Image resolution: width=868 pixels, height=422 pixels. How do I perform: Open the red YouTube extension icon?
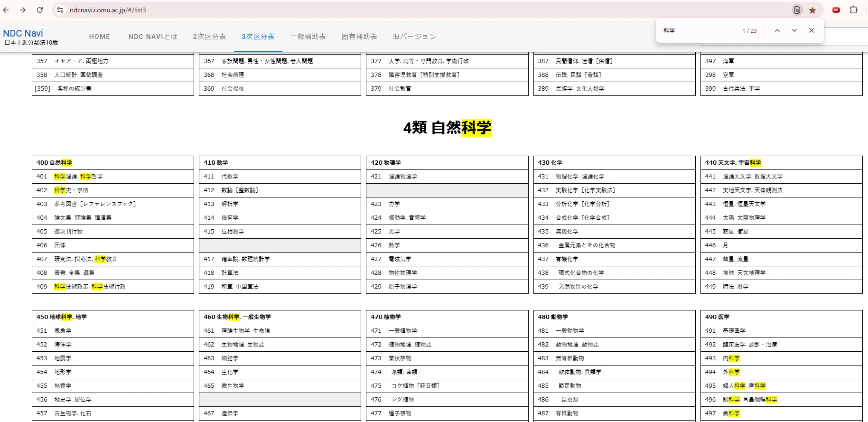836,10
